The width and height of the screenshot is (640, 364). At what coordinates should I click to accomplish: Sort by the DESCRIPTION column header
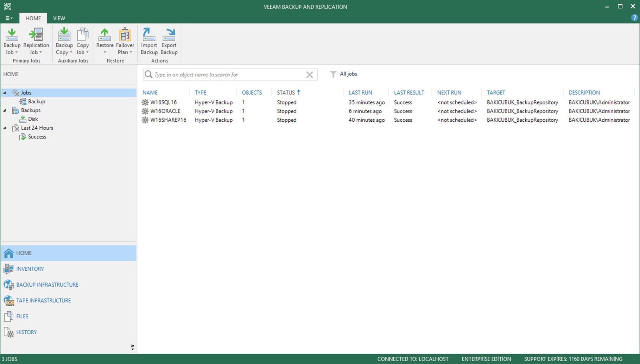(x=584, y=92)
